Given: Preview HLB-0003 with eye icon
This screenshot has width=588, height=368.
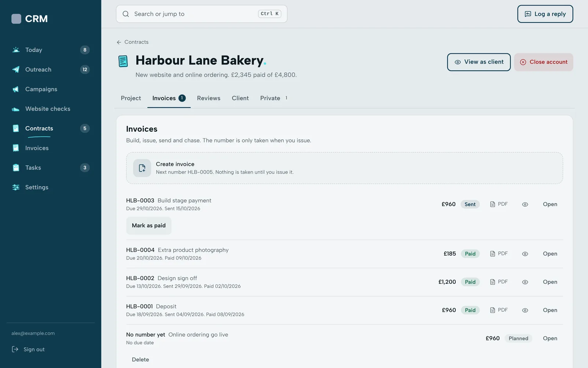Looking at the screenshot, I should (525, 204).
